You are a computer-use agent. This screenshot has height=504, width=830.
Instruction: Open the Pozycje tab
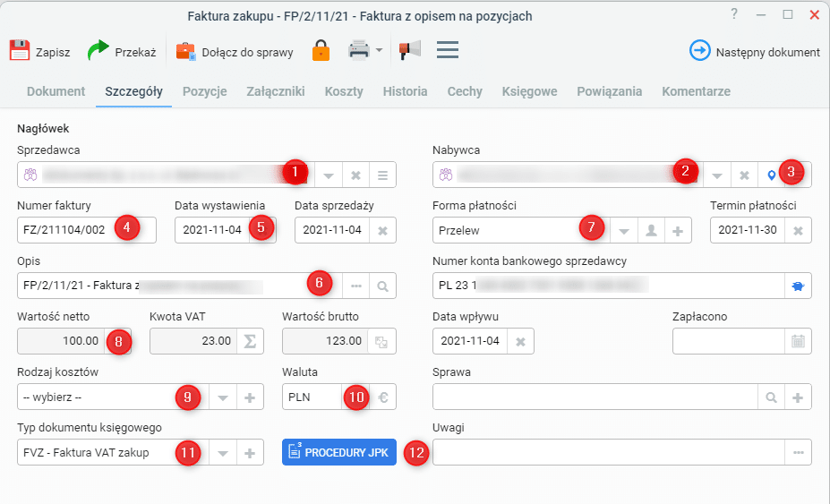(x=205, y=91)
